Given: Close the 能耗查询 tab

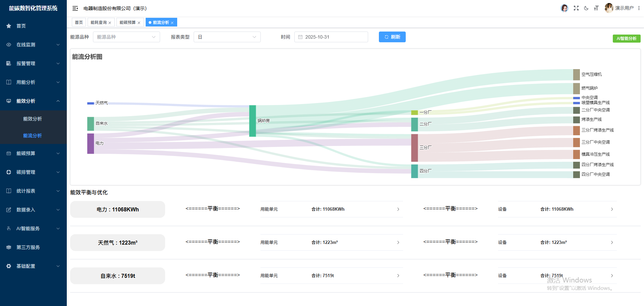Looking at the screenshot, I should [x=110, y=23].
